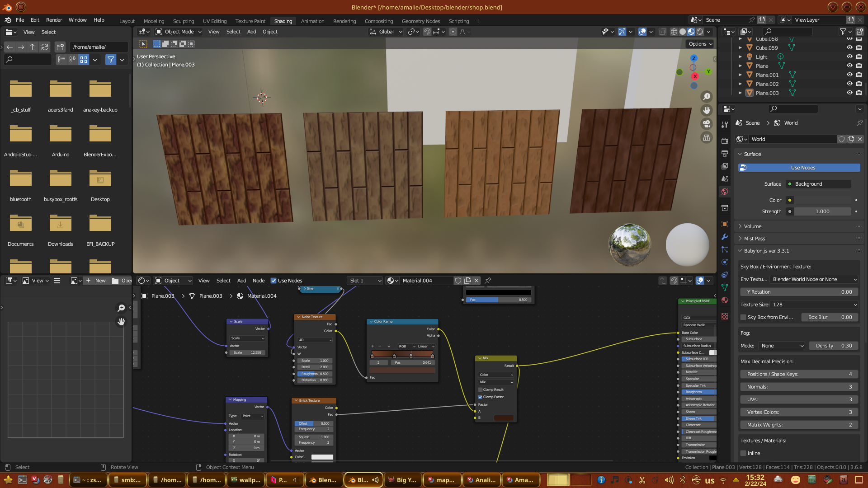Click the camera view icon in viewport
Viewport: 868px width, 488px height.
pyautogui.click(x=707, y=124)
